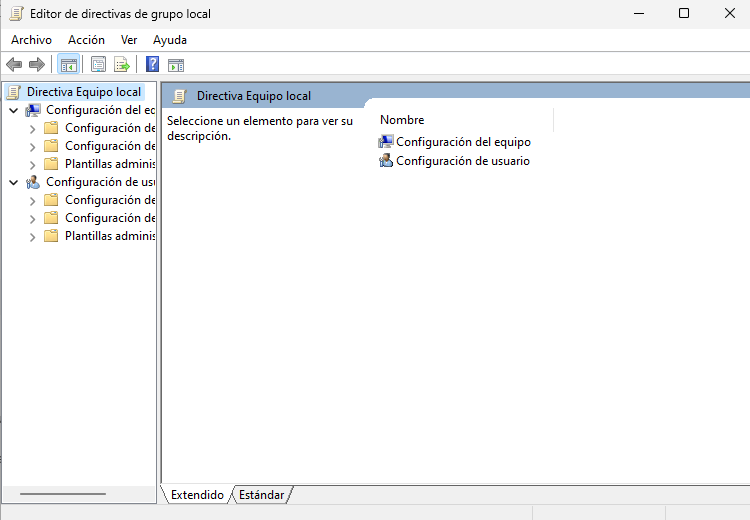
Task: Maximize the Editor de directivas window
Action: click(x=684, y=13)
